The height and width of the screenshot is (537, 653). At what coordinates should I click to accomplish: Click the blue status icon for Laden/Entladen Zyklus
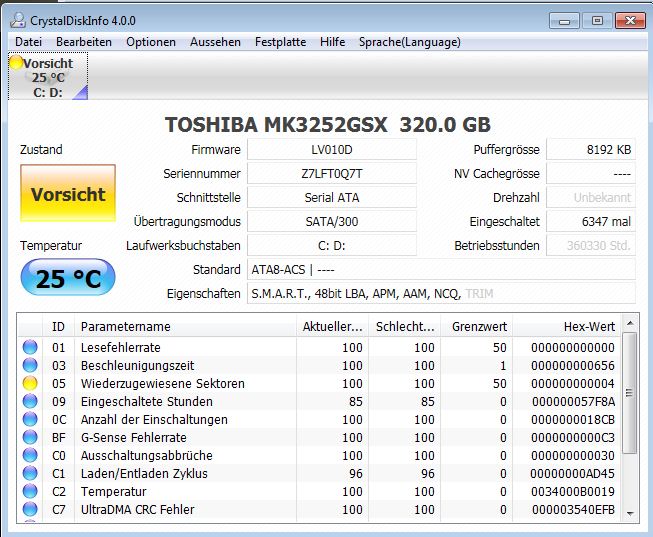point(30,473)
